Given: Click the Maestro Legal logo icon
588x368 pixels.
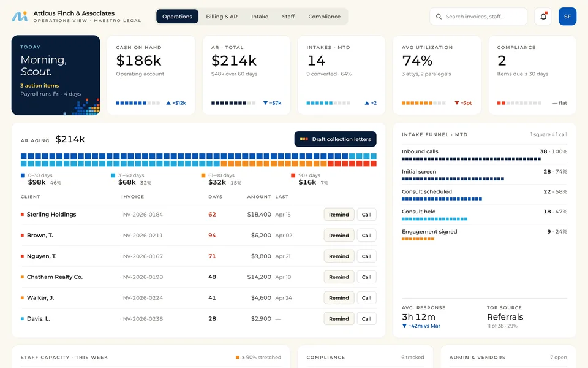Looking at the screenshot, I should click(x=20, y=16).
